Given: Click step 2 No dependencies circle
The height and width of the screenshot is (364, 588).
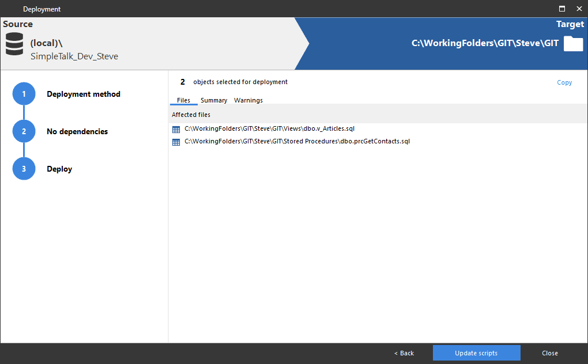Looking at the screenshot, I should (x=24, y=131).
